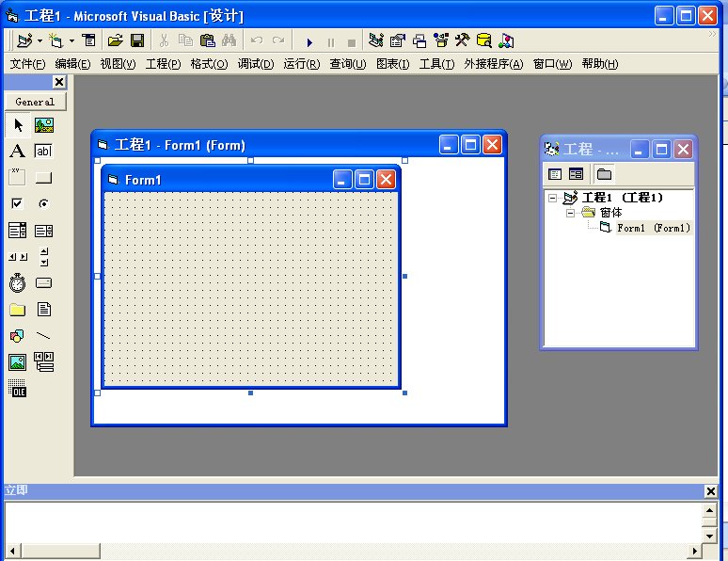Select the FileListBox control tool
728x561 pixels.
pos(44,309)
